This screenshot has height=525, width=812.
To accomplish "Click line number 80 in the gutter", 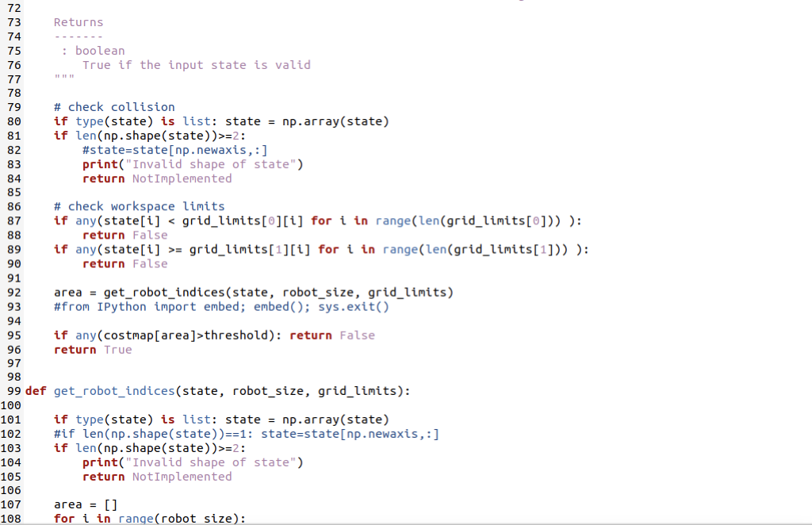I will click(x=13, y=121).
